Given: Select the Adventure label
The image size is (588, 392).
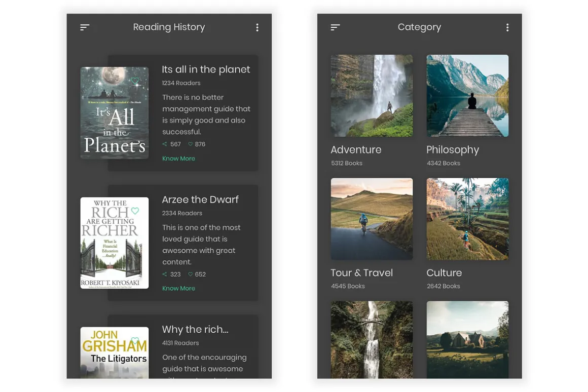Looking at the screenshot, I should [356, 149].
